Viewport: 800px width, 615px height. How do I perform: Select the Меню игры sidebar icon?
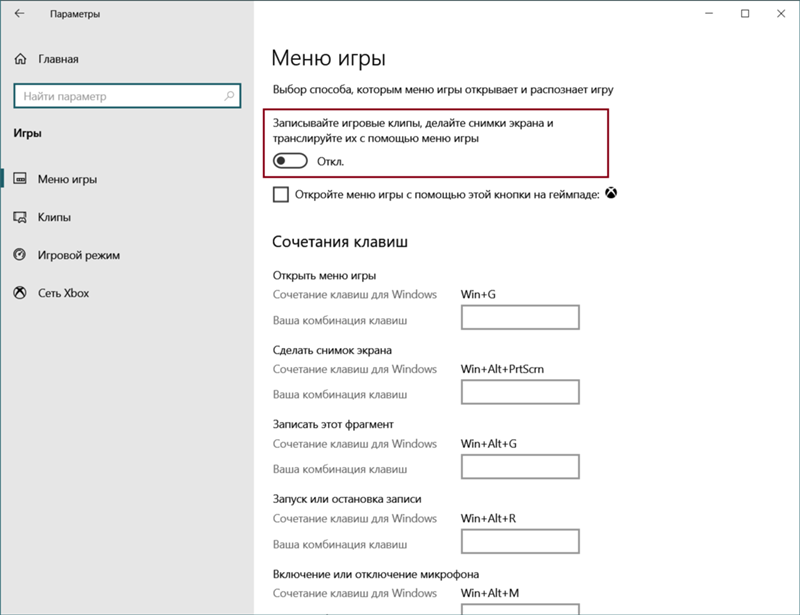point(20,179)
